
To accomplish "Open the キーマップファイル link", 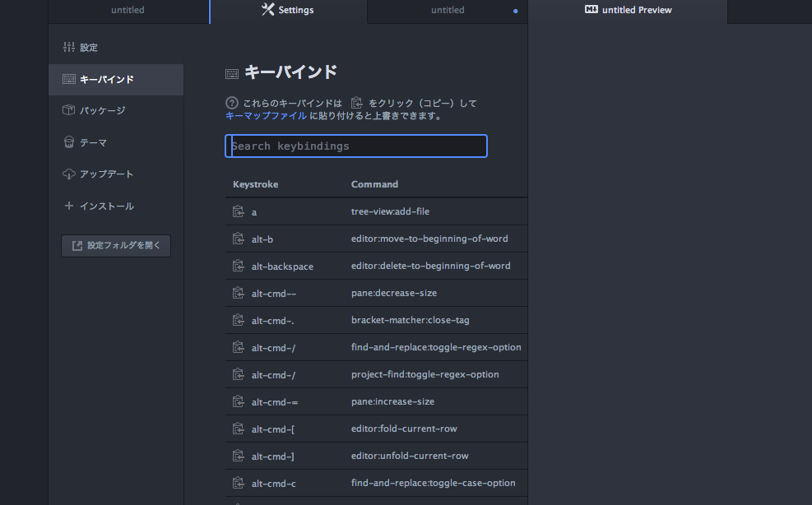I will (265, 116).
